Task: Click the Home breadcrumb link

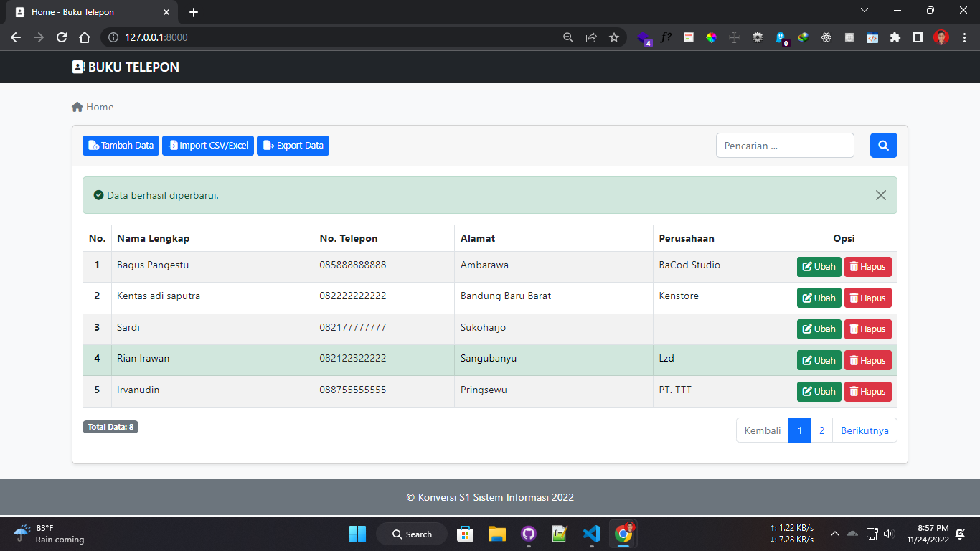Action: point(93,107)
